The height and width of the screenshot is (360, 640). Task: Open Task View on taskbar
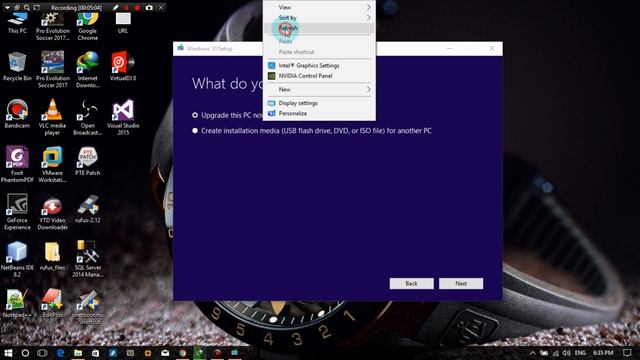pos(42,353)
